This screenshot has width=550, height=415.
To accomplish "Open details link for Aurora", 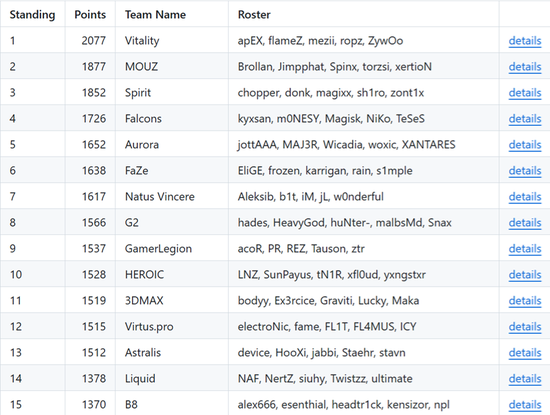I will 525,145.
